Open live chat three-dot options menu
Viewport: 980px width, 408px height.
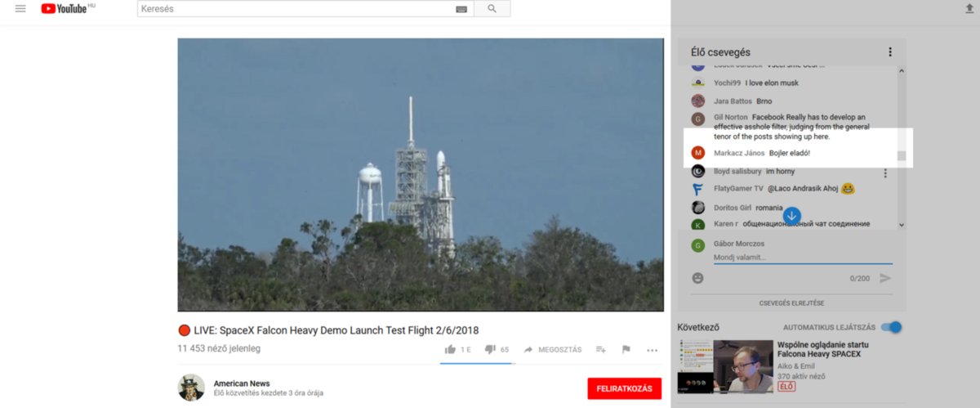890,52
